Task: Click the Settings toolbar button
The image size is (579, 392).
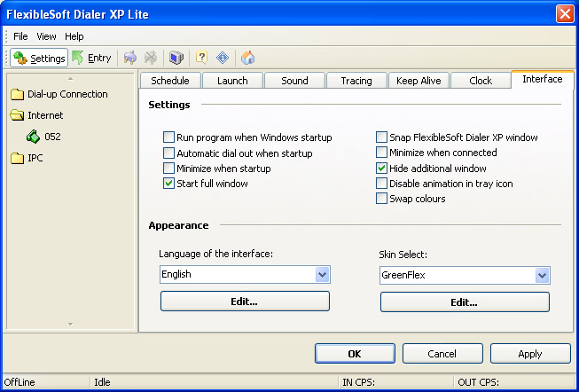Action: coord(39,58)
